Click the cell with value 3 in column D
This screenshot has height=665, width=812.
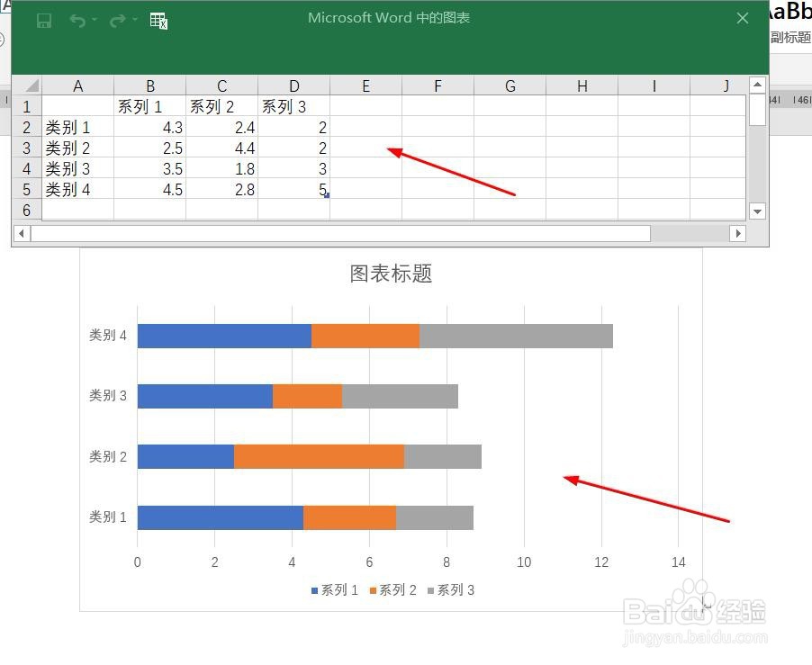coord(293,168)
